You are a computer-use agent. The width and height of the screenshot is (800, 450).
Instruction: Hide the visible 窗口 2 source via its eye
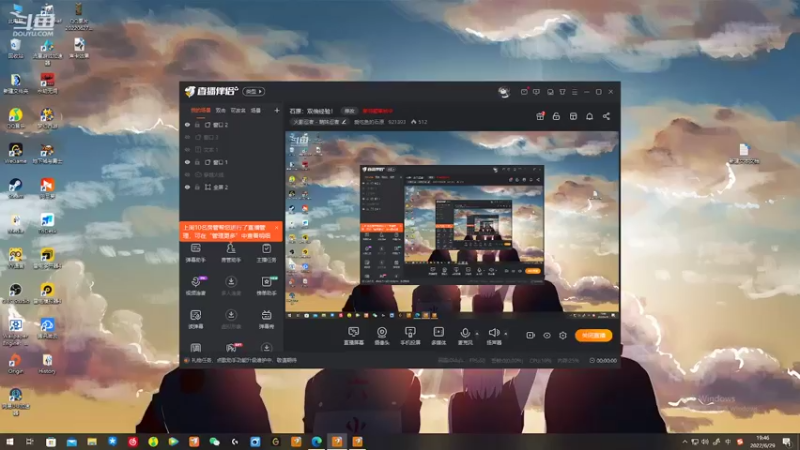point(187,124)
